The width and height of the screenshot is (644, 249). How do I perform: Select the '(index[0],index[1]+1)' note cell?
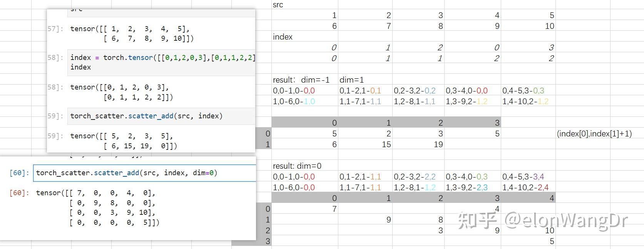(594, 134)
